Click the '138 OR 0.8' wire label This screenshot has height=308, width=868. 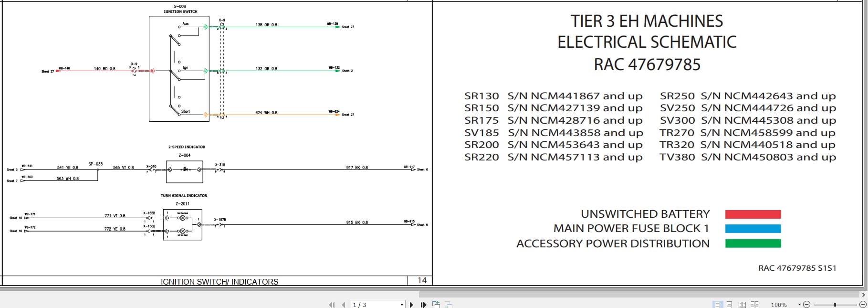click(x=266, y=25)
